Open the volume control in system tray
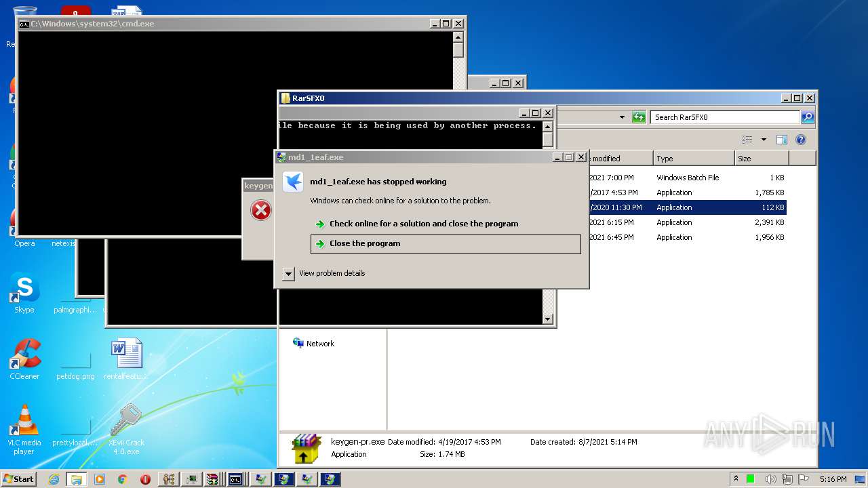 [x=770, y=479]
